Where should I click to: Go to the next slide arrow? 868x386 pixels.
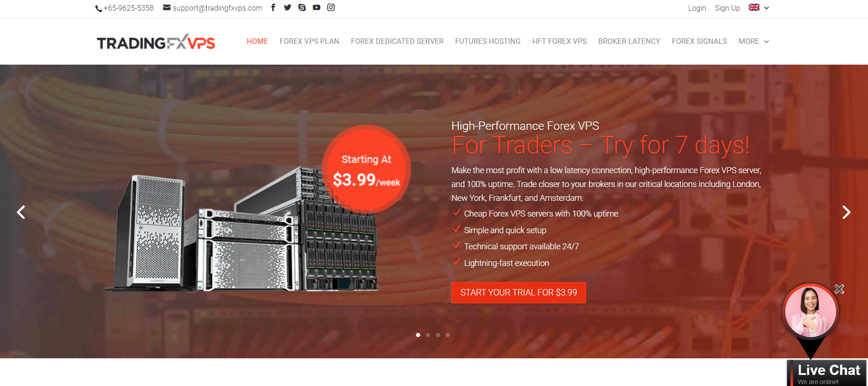(x=846, y=212)
